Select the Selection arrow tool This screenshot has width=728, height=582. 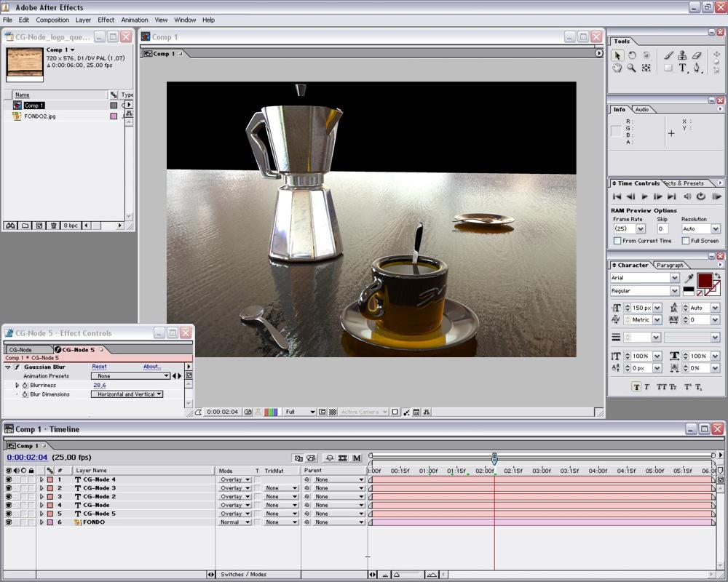(617, 56)
